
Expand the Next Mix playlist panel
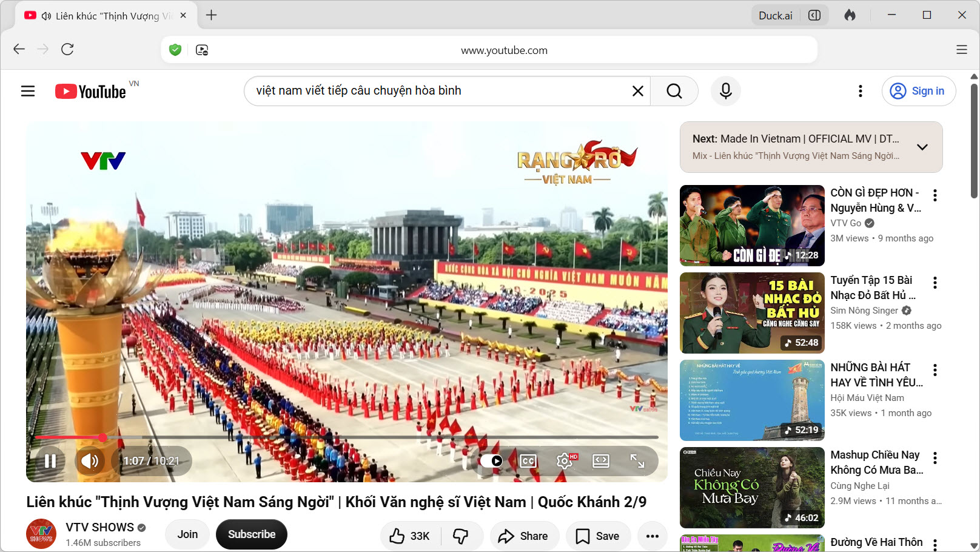[x=922, y=147]
